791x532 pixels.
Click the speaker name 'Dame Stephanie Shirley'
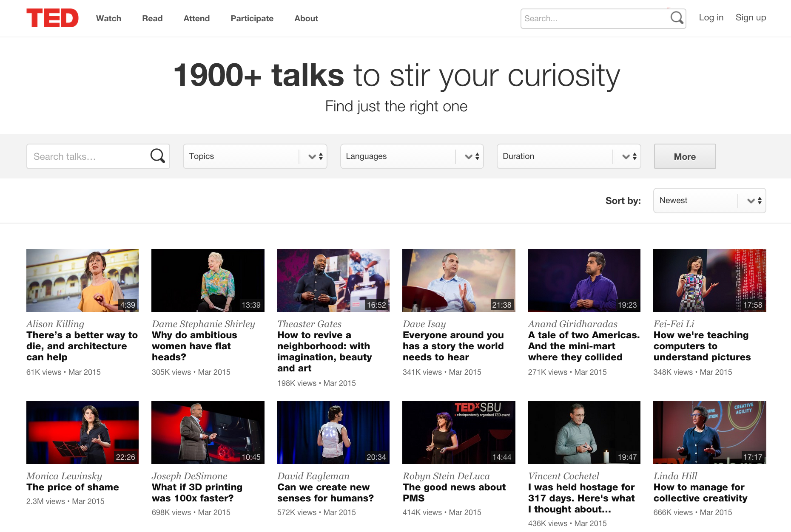203,324
